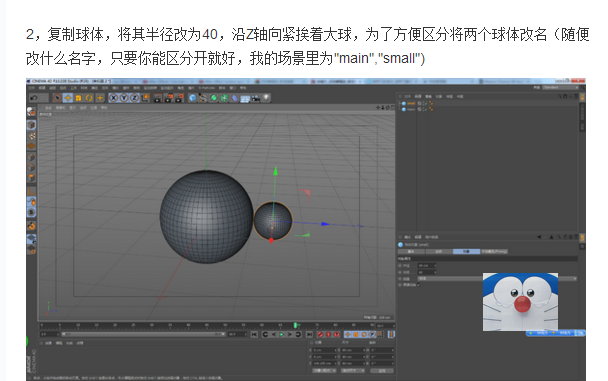This screenshot has width=608, height=381.
Task: Click the blue deformer icon
Action: (235, 98)
